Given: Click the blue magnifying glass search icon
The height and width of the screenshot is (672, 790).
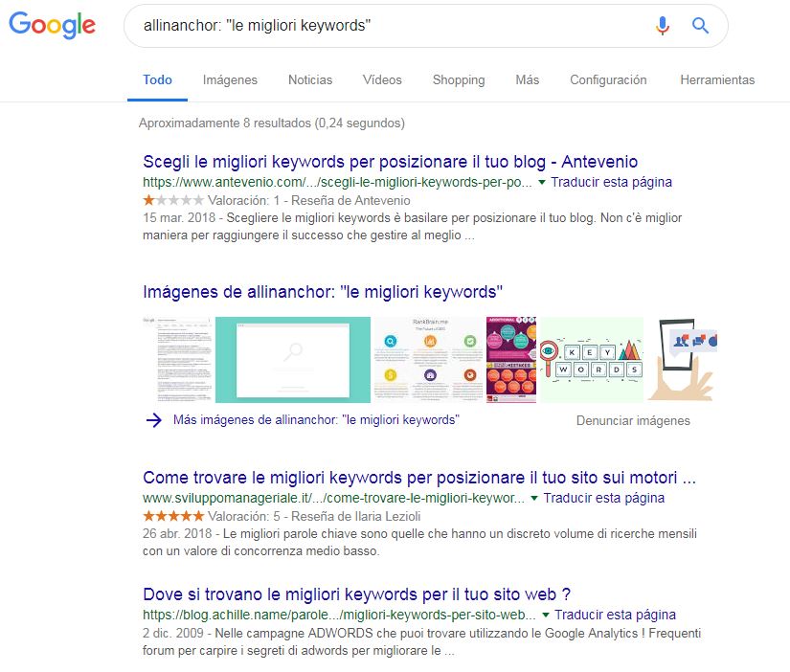Looking at the screenshot, I should pos(700,25).
